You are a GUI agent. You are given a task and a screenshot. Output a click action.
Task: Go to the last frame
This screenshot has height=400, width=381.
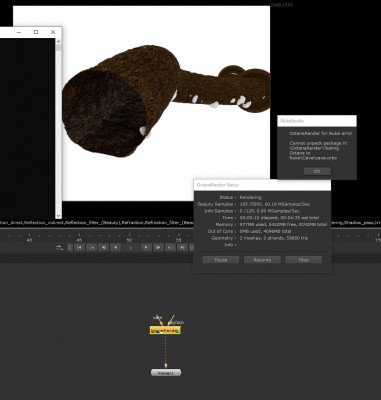click(182, 248)
